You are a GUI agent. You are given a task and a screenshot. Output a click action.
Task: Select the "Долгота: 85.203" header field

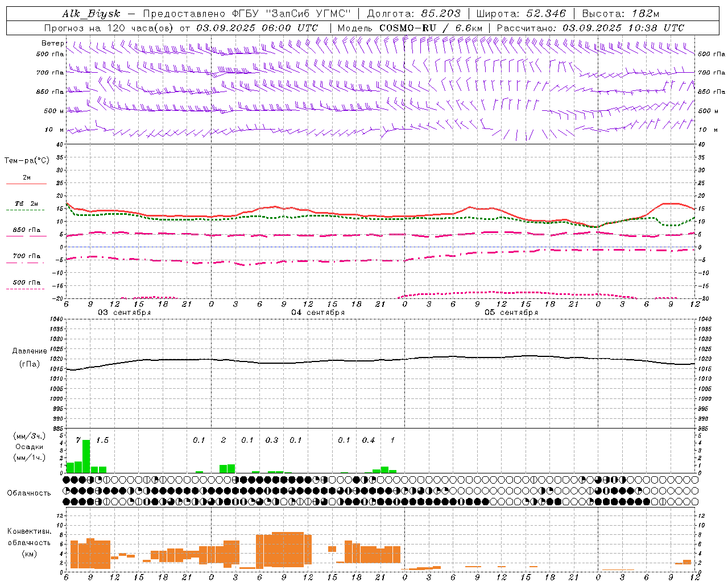coord(414,14)
